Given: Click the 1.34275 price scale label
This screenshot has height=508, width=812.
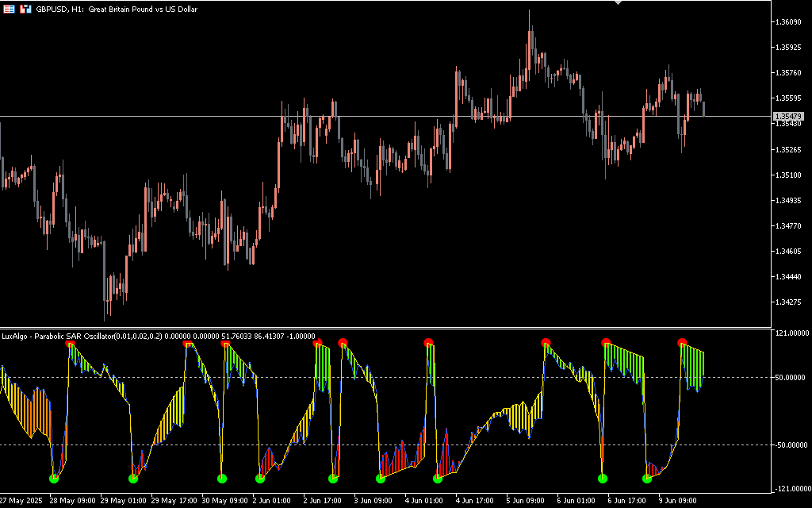Looking at the screenshot, I should click(790, 302).
